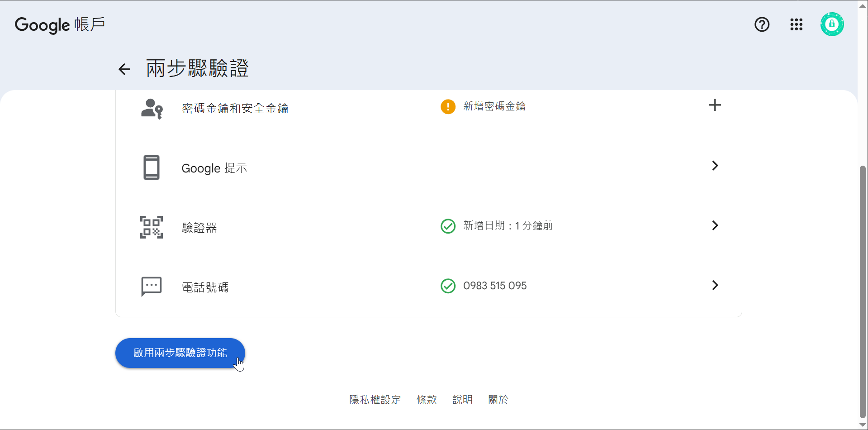
Task: Open the account profile avatar
Action: 832,24
